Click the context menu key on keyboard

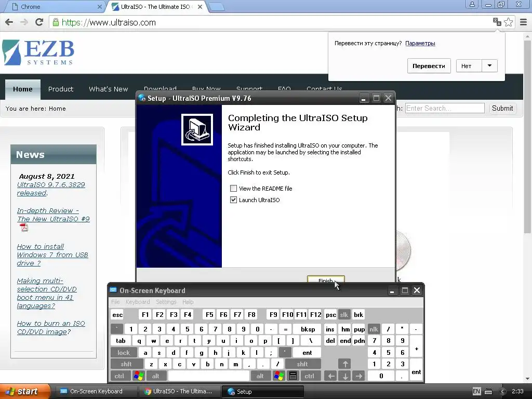293,376
